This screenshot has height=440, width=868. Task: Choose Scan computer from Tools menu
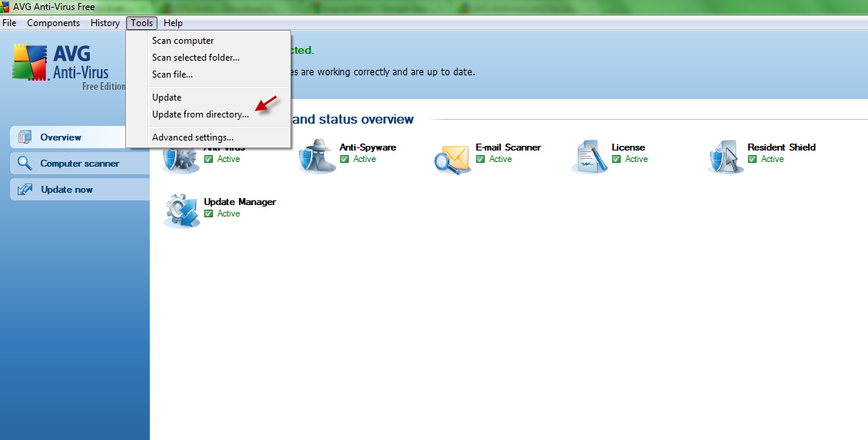(208, 41)
